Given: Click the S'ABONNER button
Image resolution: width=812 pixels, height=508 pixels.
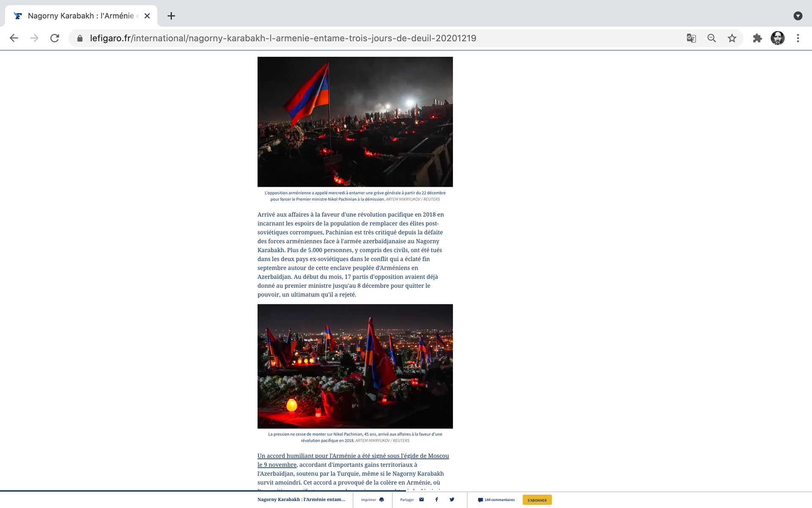Looking at the screenshot, I should [537, 500].
